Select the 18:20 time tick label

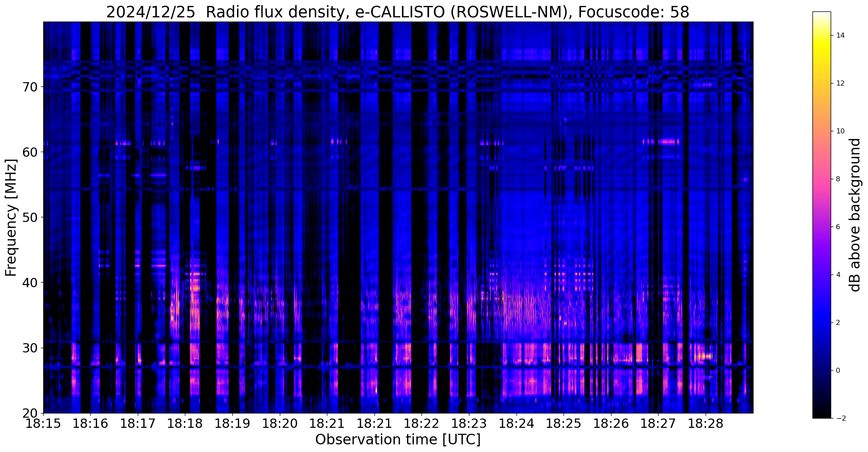[280, 424]
